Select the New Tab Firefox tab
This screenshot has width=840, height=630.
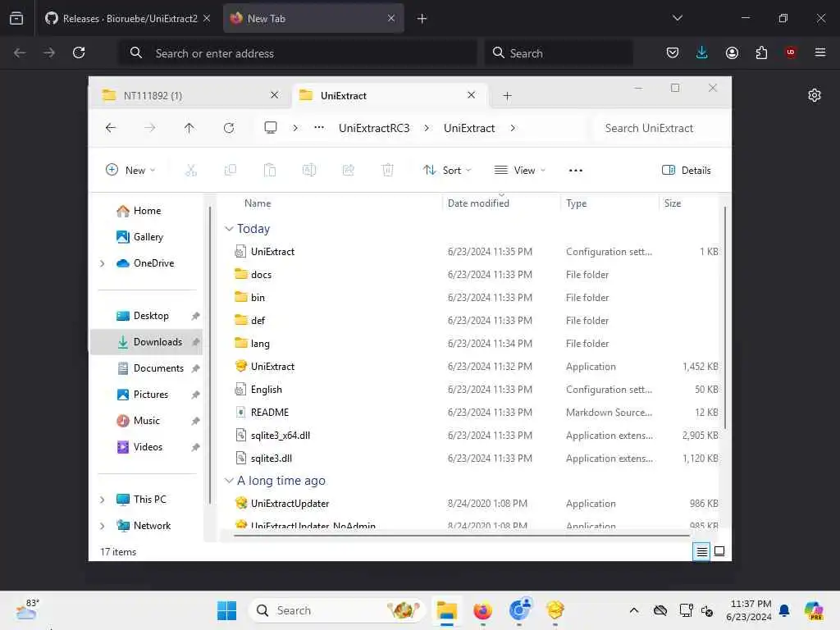point(313,18)
